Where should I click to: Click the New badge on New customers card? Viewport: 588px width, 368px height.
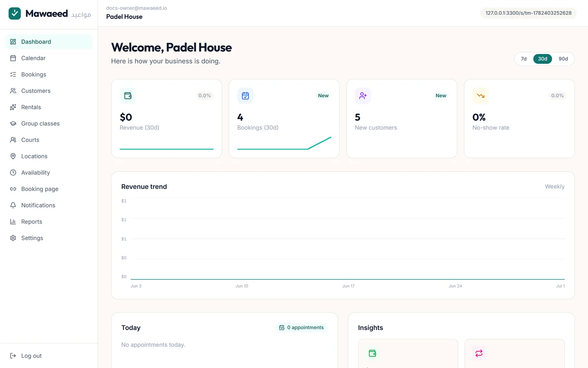click(441, 96)
